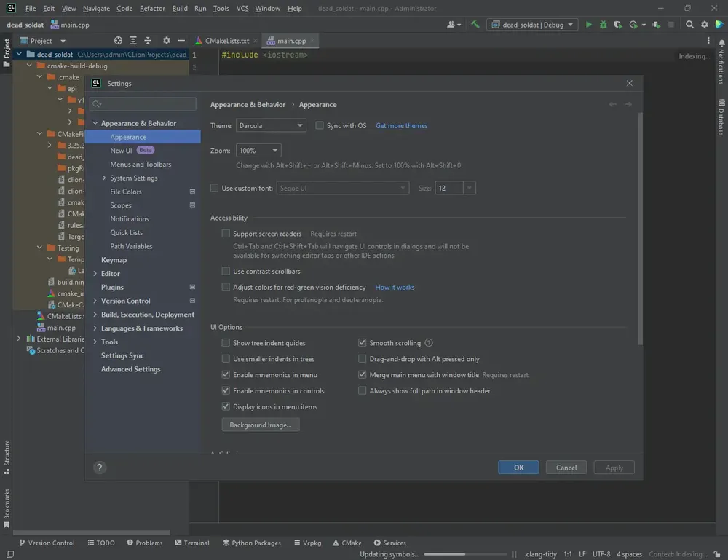Open the Theme dropdown showing Darcula
The height and width of the screenshot is (560, 728).
tap(271, 126)
